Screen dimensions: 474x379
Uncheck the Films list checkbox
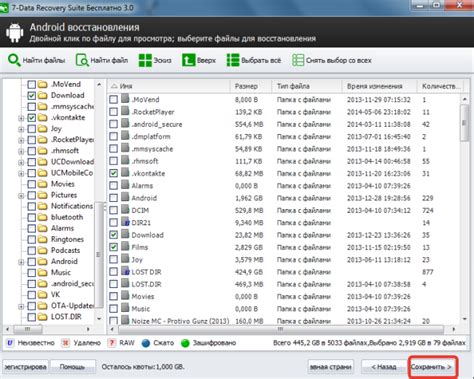point(113,247)
